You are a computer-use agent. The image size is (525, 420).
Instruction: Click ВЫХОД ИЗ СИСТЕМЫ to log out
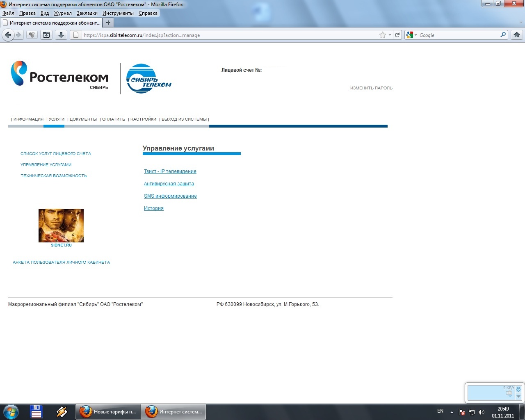click(x=184, y=119)
